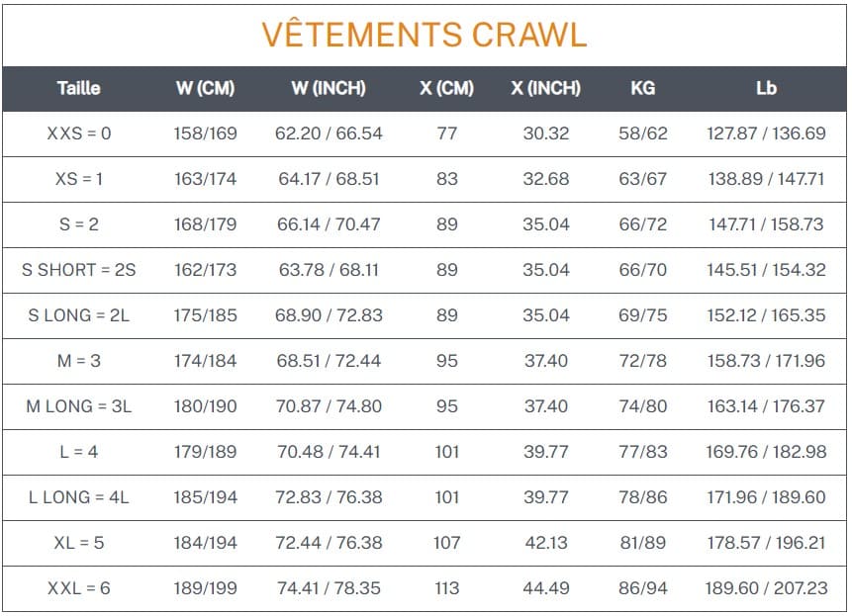Select the X (INCH) column header

pyautogui.click(x=545, y=88)
